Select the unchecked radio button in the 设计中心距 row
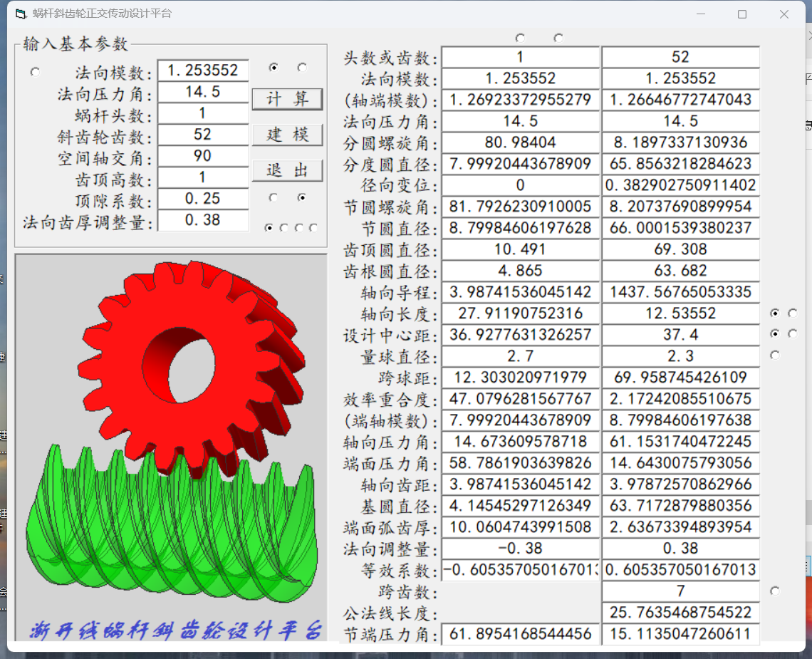The image size is (812, 659). point(792,333)
